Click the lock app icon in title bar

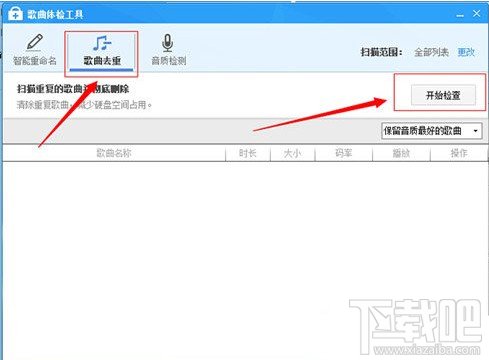point(15,14)
